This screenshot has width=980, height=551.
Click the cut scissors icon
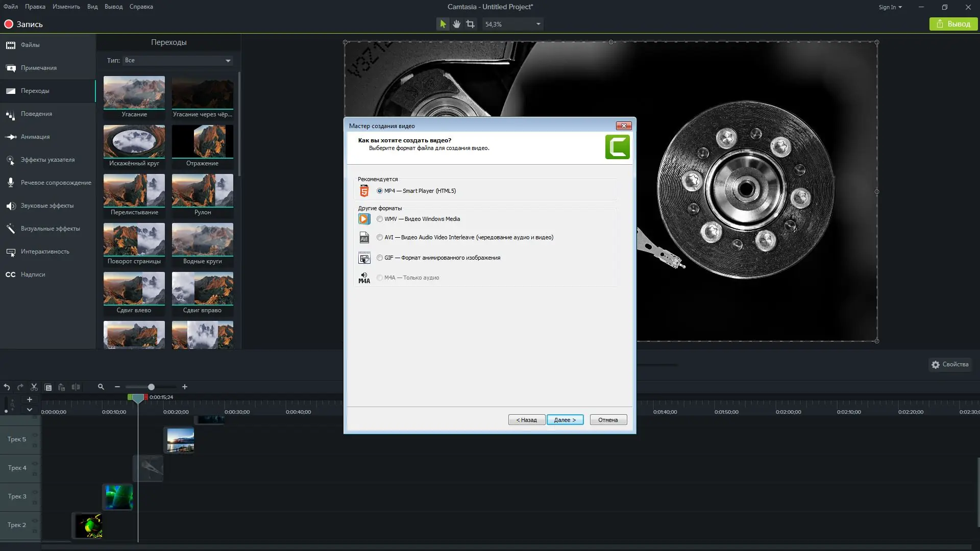[34, 387]
